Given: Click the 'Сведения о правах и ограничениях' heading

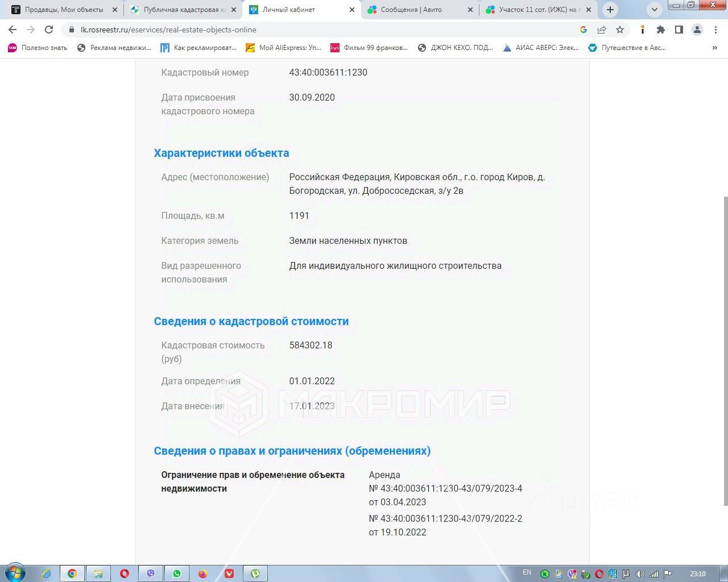Looking at the screenshot, I should pyautogui.click(x=292, y=451).
